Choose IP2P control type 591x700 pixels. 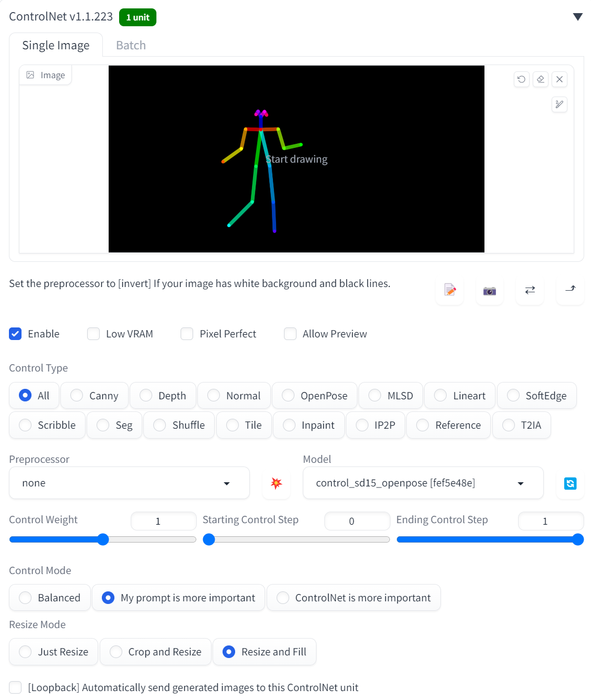click(375, 425)
